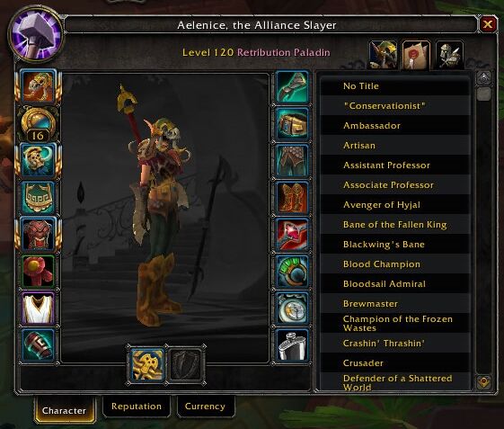Screen dimensions: 504x429
Task: Click the title list scroll up arrow
Action: (x=484, y=78)
